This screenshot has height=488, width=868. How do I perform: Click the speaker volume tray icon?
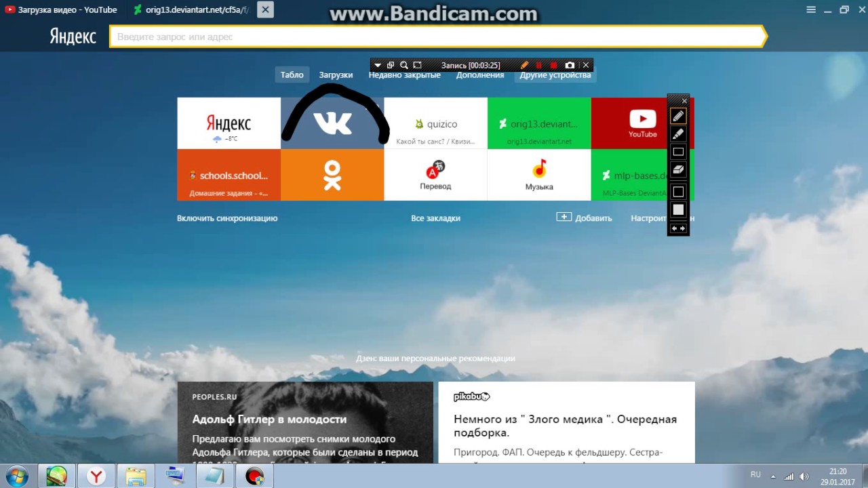click(x=804, y=476)
